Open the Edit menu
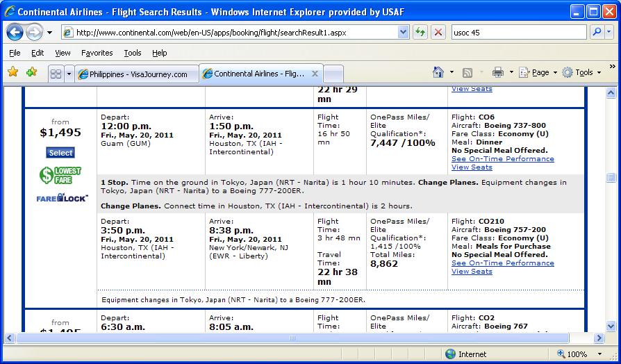This screenshot has width=621, height=364. pos(38,53)
